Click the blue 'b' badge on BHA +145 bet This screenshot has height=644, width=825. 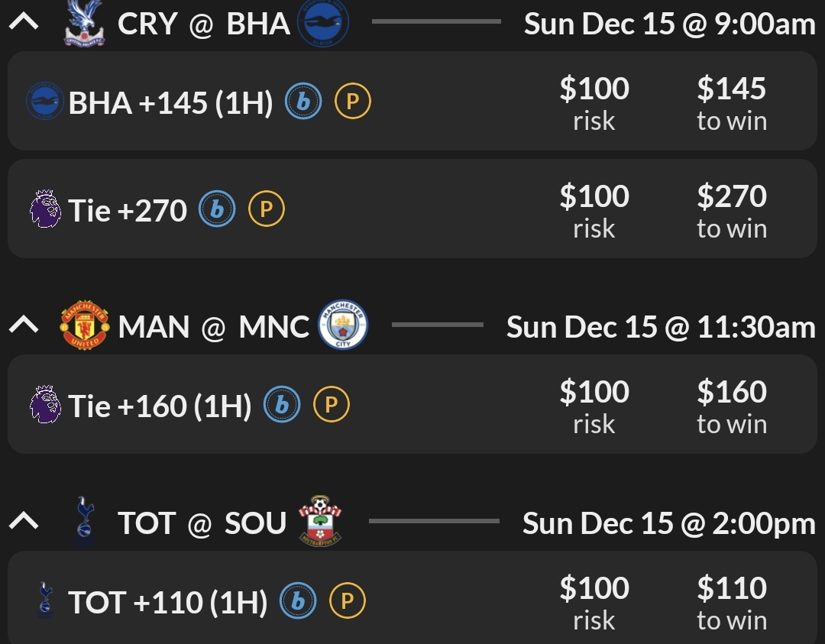click(303, 102)
